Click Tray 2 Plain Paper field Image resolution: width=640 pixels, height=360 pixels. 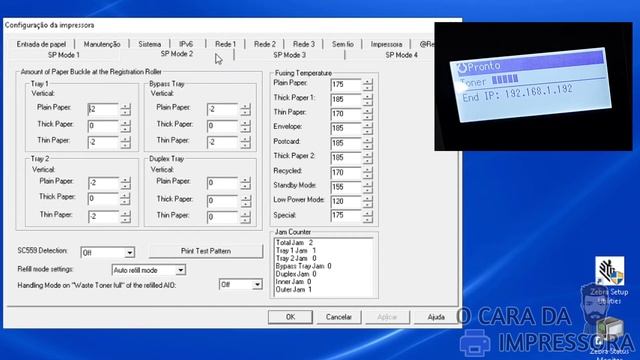(103, 183)
